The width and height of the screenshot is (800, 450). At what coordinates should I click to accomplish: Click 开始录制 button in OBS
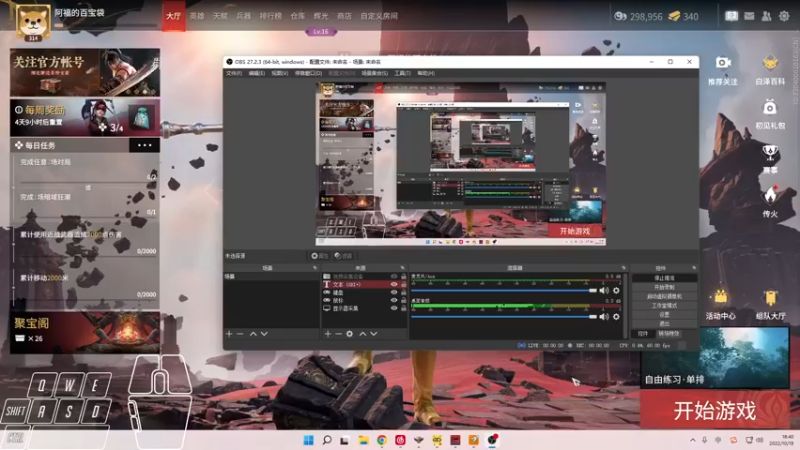tap(664, 287)
